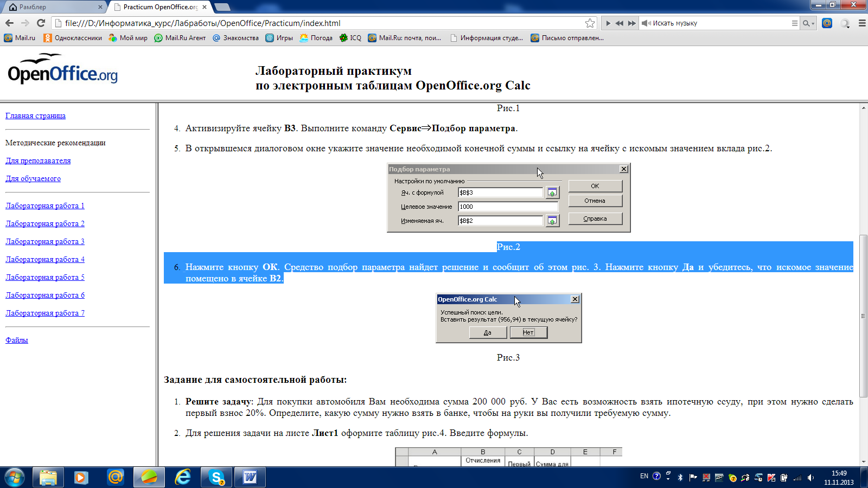Open the Windows Start button
Image resolution: width=868 pixels, height=488 pixels.
pos(14,478)
